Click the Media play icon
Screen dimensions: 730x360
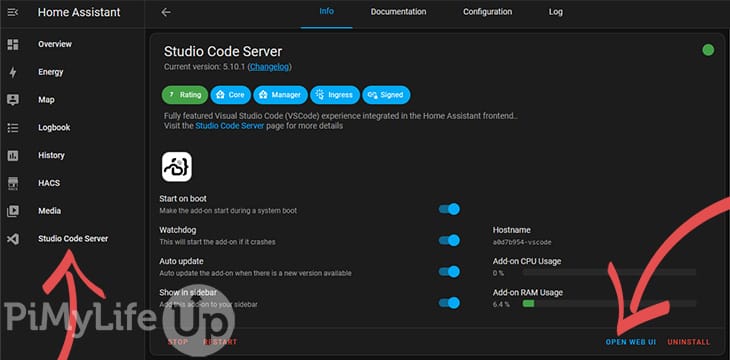click(13, 211)
